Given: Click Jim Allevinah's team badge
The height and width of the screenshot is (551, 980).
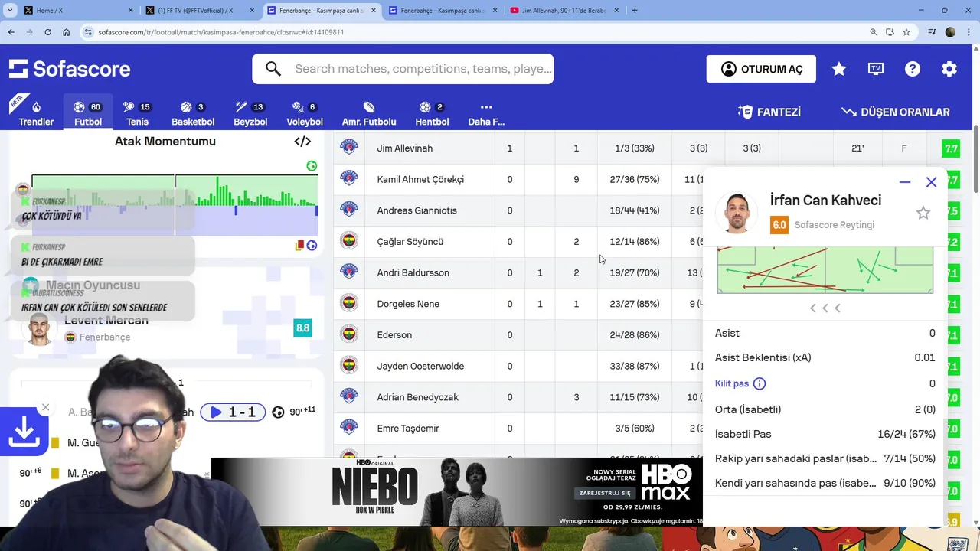Looking at the screenshot, I should point(349,148).
